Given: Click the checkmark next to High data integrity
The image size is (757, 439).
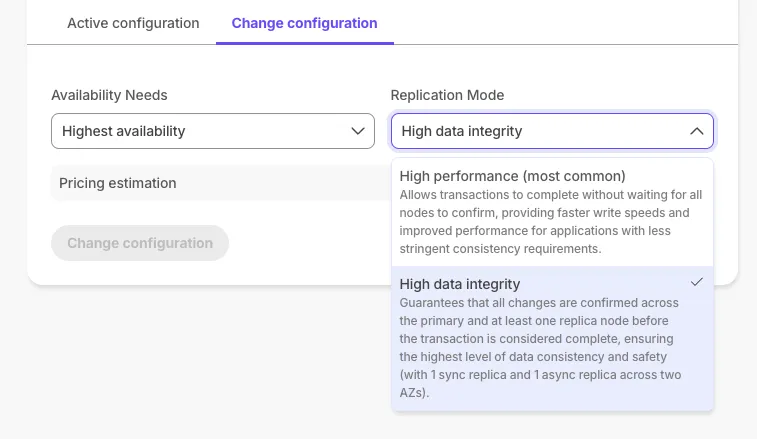Looking at the screenshot, I should click(x=697, y=282).
